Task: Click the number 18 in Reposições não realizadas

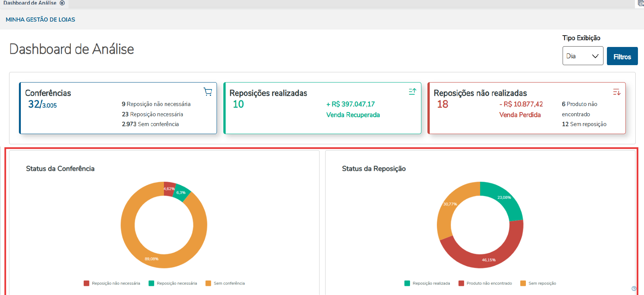Action: (x=443, y=104)
